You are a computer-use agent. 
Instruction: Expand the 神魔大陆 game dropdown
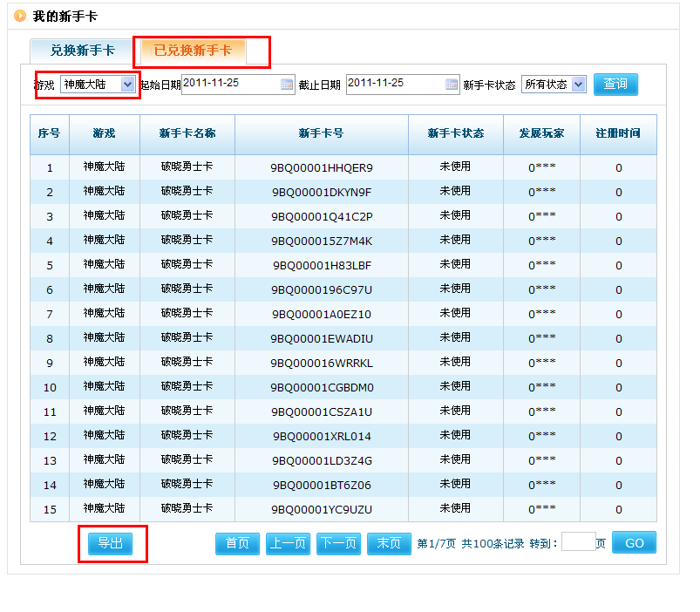pyautogui.click(x=127, y=85)
